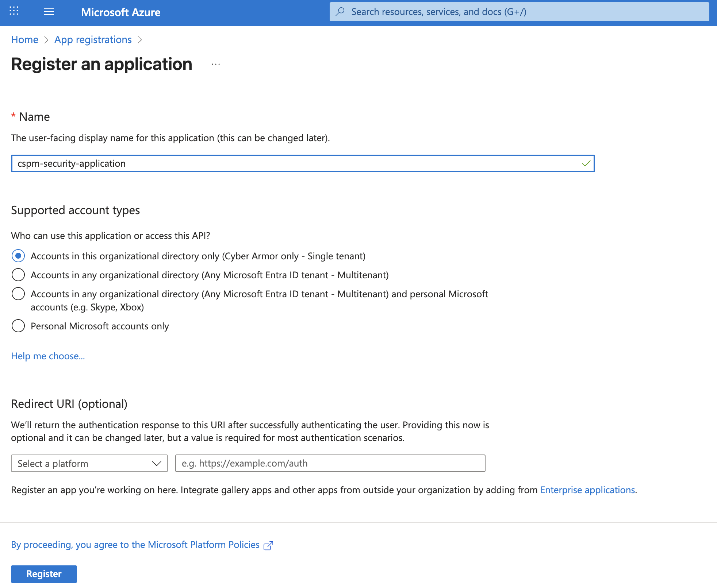Select Personal Microsoft accounts only option
Viewport: 717px width, 588px height.
coord(18,326)
